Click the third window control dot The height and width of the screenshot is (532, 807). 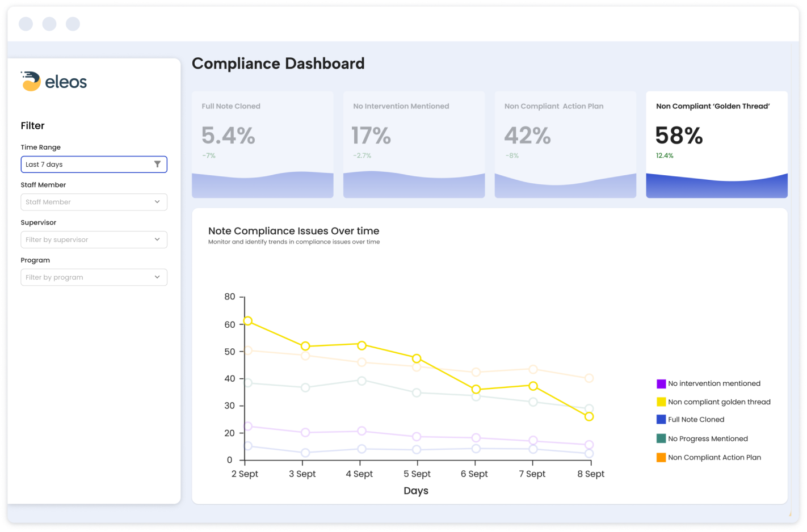[73, 24]
